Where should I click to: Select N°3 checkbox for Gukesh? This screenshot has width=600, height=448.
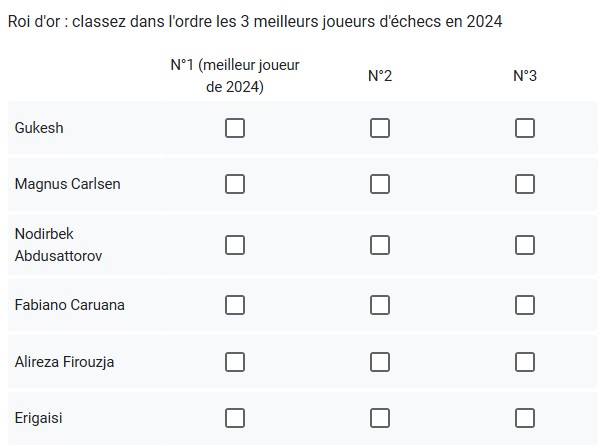(x=525, y=128)
